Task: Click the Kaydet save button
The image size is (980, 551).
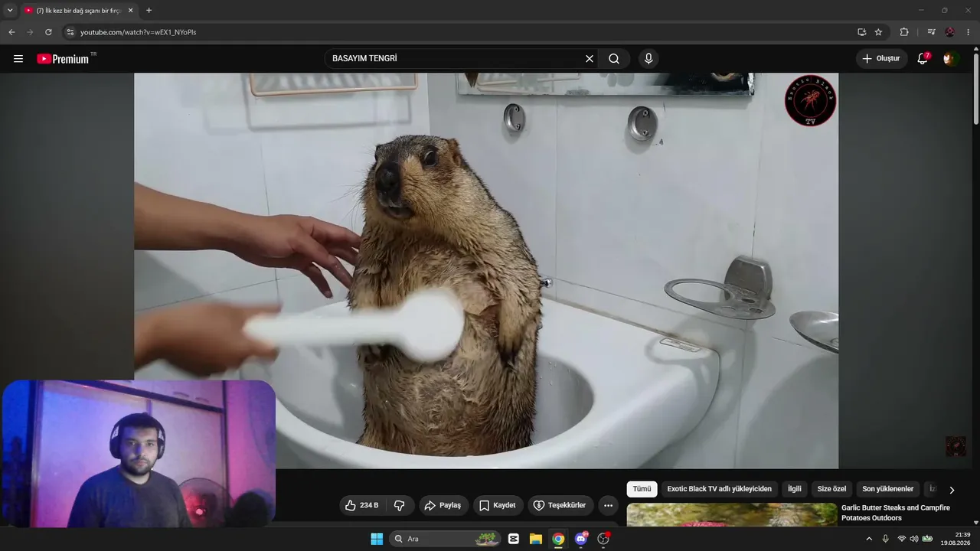Action: tap(498, 505)
